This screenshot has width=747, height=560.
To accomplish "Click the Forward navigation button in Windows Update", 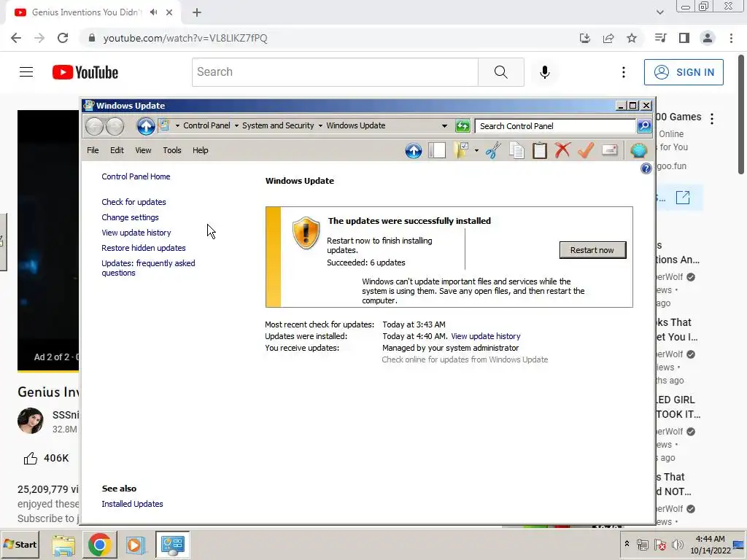I will pos(115,126).
